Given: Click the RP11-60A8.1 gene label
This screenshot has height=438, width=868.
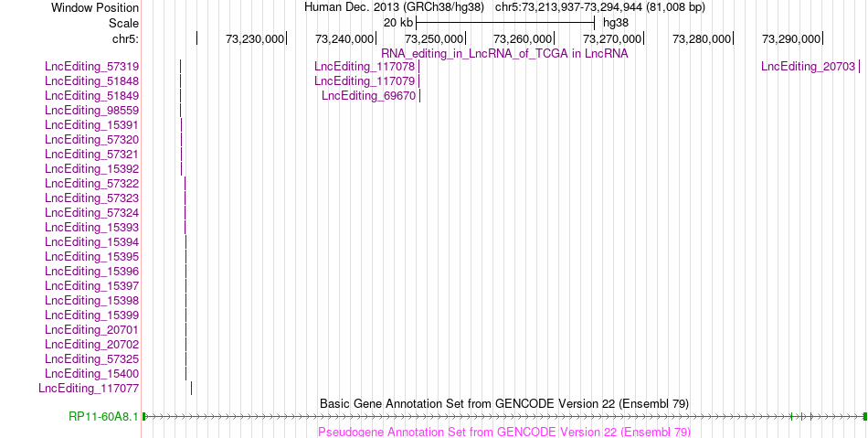Looking at the screenshot, I should (103, 416).
